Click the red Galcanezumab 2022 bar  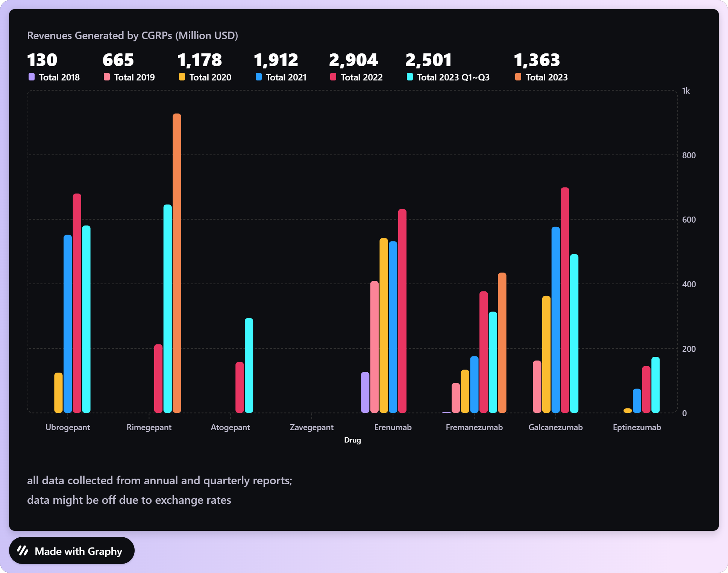pos(565,300)
